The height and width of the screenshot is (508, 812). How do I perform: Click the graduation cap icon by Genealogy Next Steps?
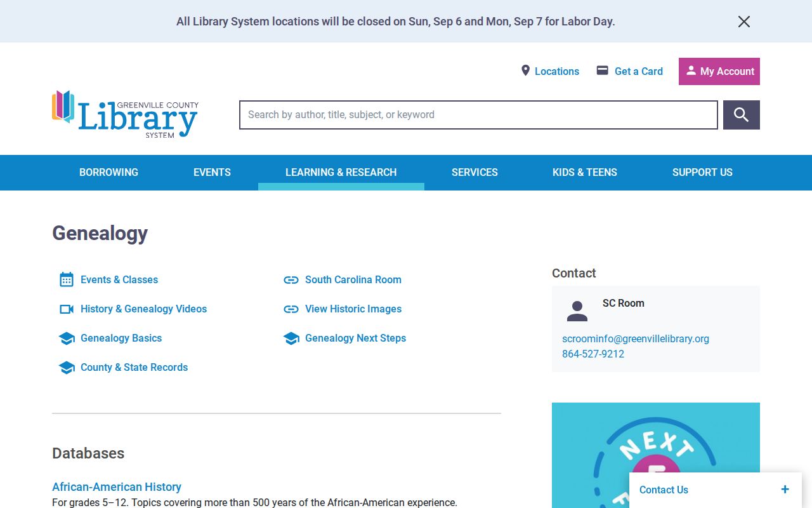point(291,338)
